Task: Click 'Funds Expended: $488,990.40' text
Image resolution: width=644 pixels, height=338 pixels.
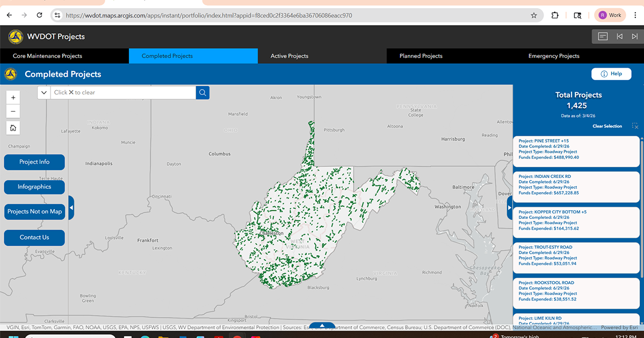Action: coord(549,158)
